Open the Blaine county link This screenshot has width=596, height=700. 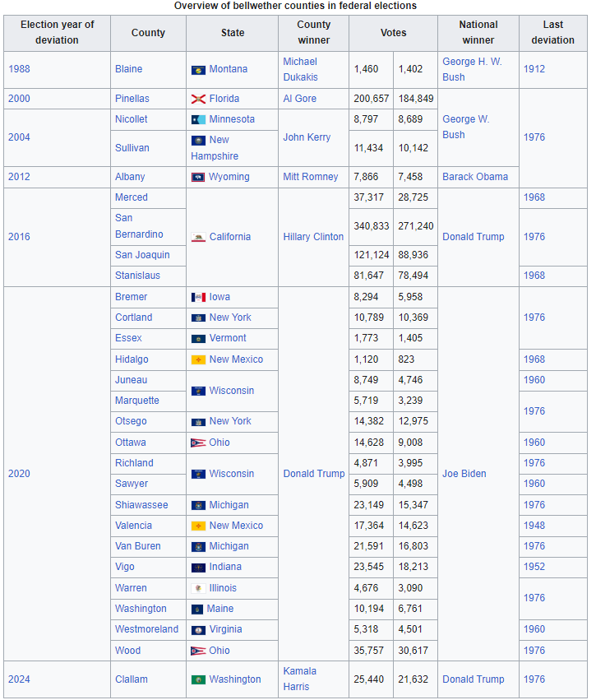tap(128, 69)
